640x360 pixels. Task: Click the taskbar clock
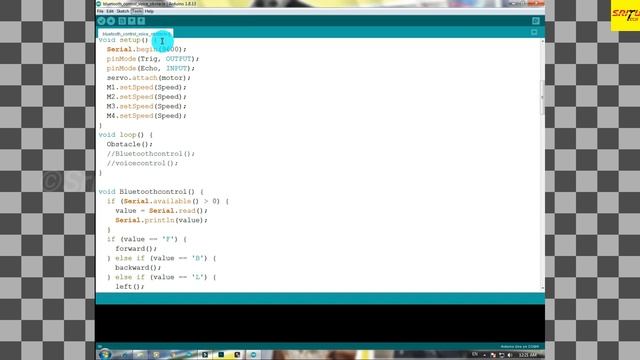(x=527, y=355)
